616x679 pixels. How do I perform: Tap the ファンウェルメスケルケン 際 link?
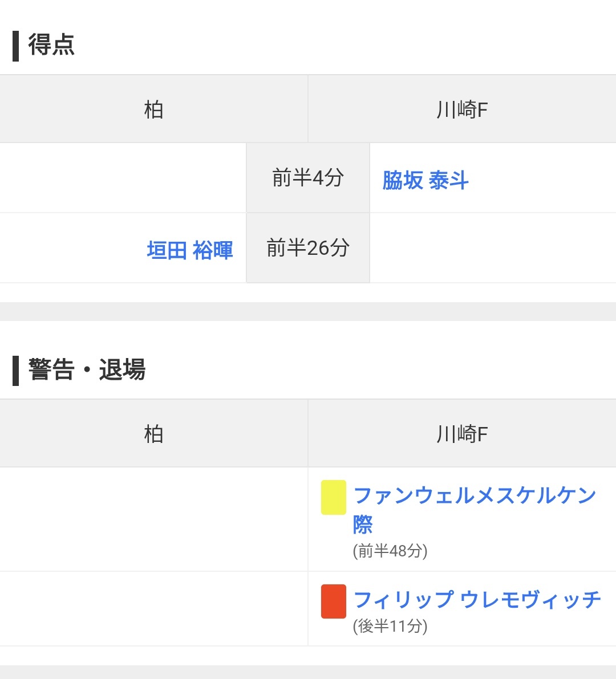474,496
